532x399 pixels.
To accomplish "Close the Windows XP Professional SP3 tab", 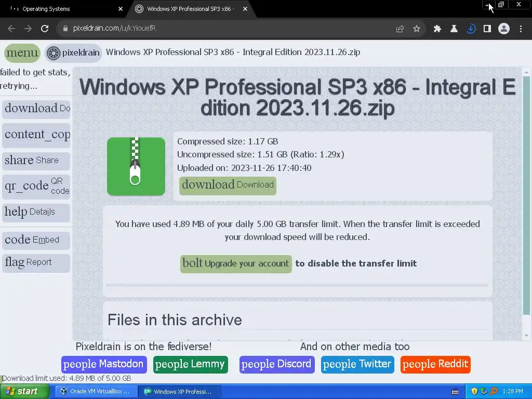I will [x=245, y=9].
